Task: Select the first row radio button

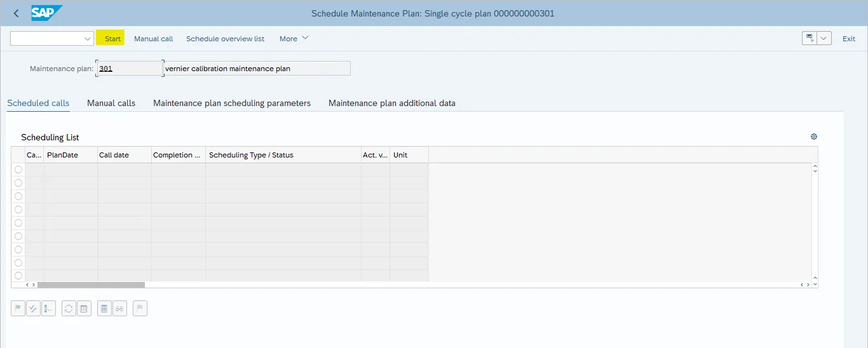Action: point(18,170)
